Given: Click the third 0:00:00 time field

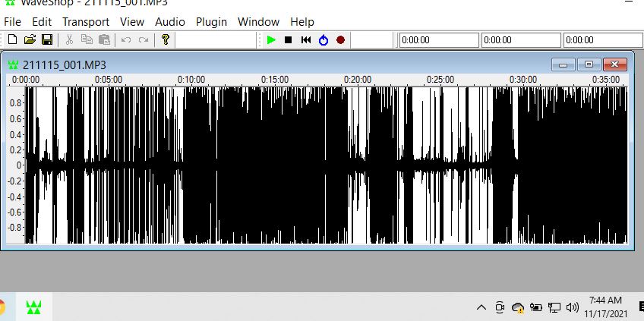Looking at the screenshot, I should click(603, 40).
